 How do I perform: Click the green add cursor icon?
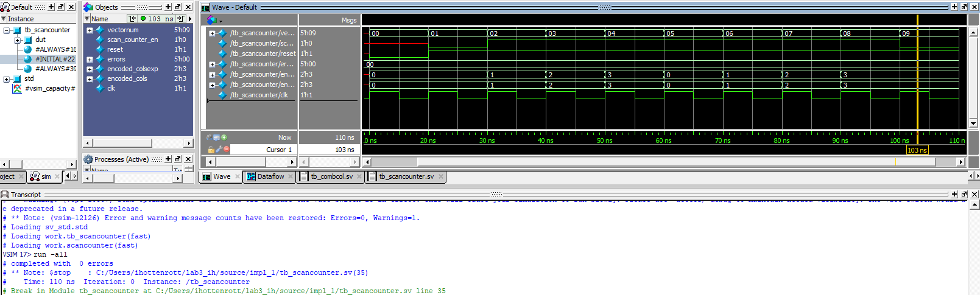click(x=224, y=137)
